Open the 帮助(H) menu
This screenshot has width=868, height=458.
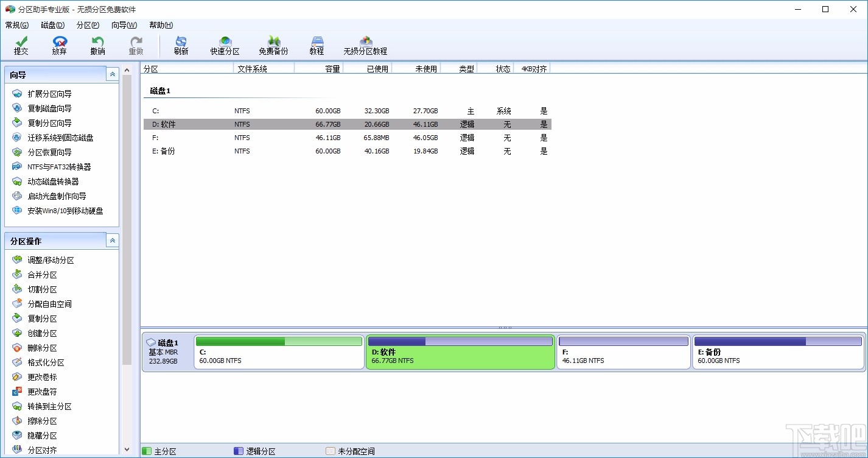tap(161, 25)
